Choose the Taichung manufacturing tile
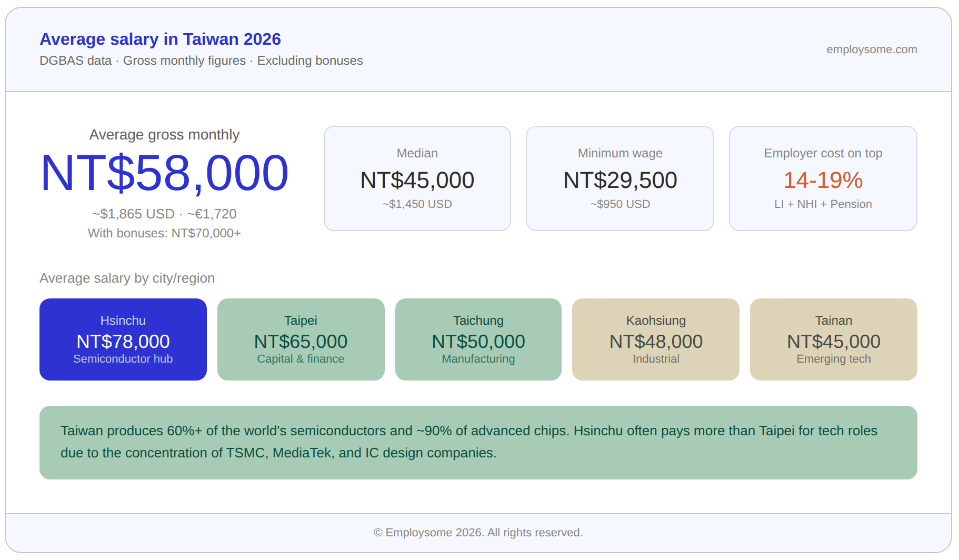The height and width of the screenshot is (560, 959). (478, 339)
